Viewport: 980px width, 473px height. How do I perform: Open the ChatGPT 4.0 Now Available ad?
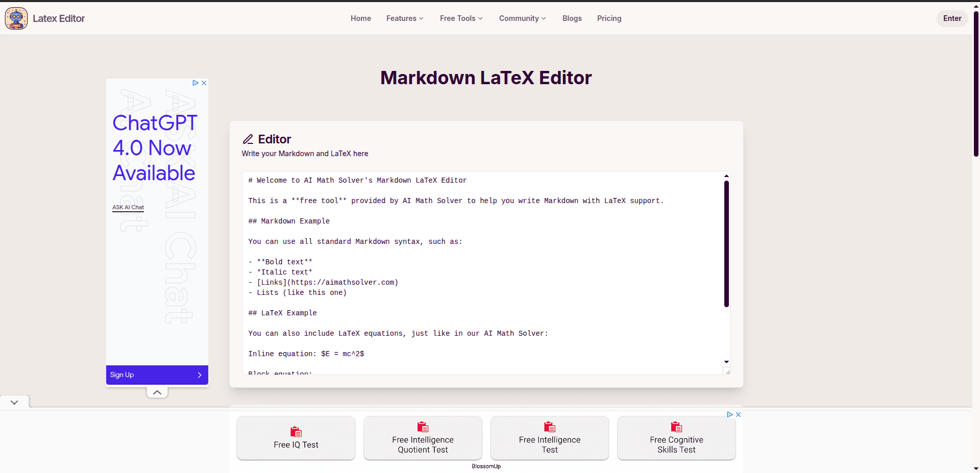[154, 148]
